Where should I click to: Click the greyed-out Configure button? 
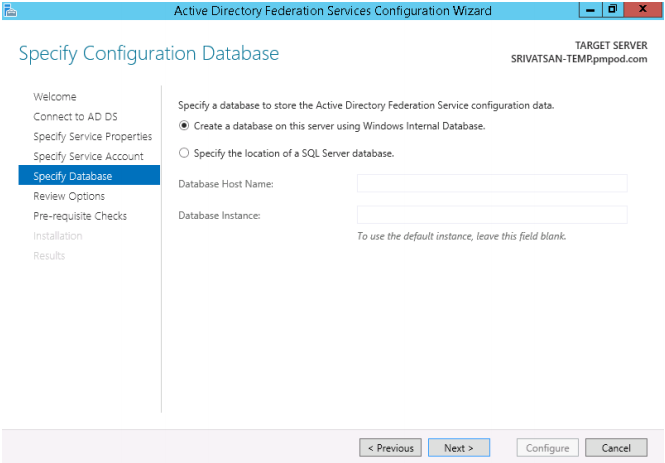548,448
